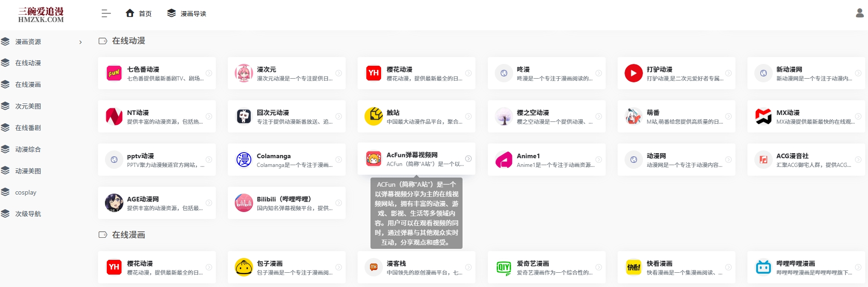Click the 三碗爱追漫 HMZXK.COM logo
Viewport: 868px width, 287px height.
(41, 15)
